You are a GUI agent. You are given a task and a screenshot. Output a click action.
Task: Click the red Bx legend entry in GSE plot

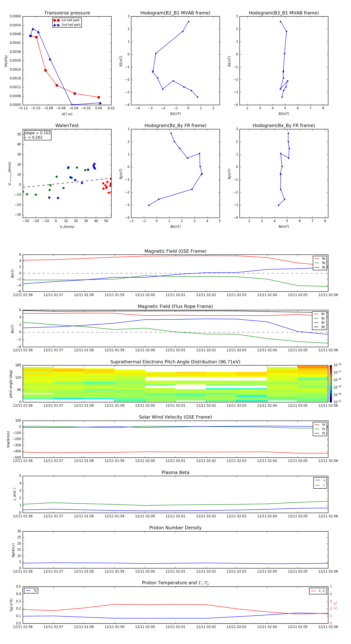(x=320, y=259)
